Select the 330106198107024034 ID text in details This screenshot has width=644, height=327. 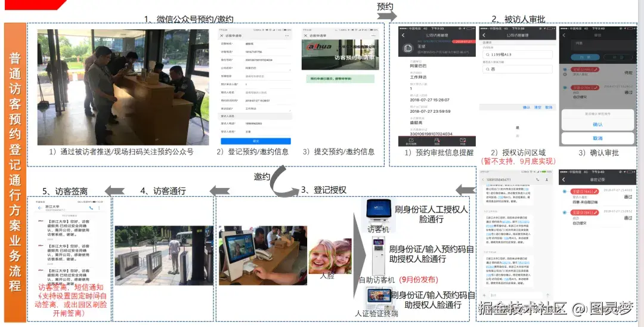tap(431, 134)
